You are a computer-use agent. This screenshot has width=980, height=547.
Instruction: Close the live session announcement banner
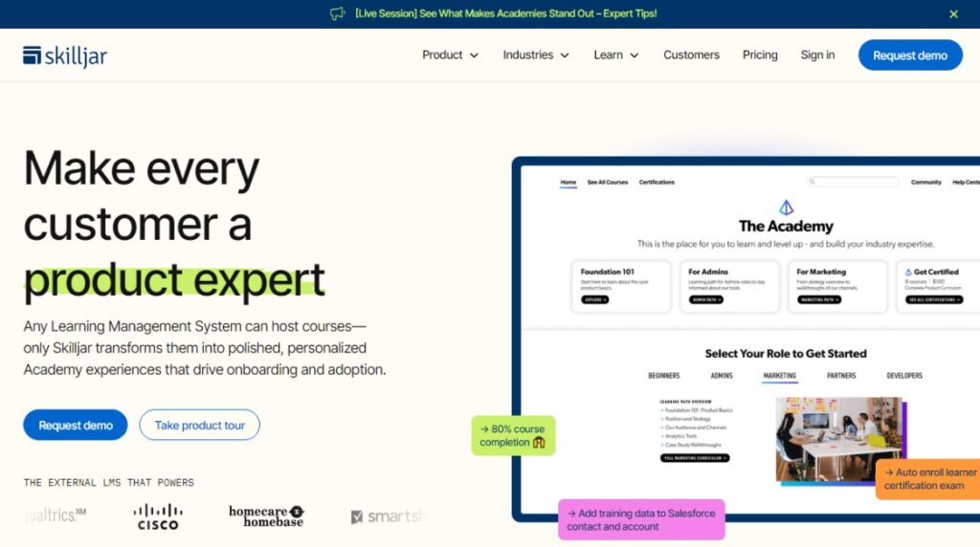coord(953,13)
